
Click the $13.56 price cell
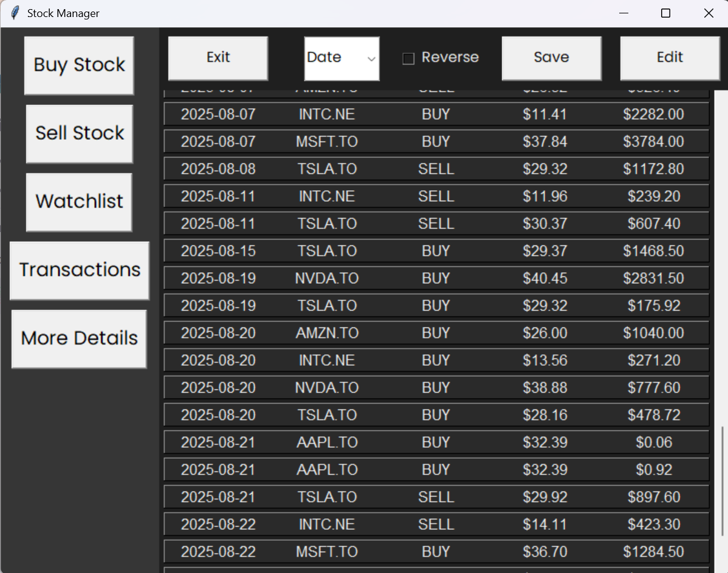point(545,361)
